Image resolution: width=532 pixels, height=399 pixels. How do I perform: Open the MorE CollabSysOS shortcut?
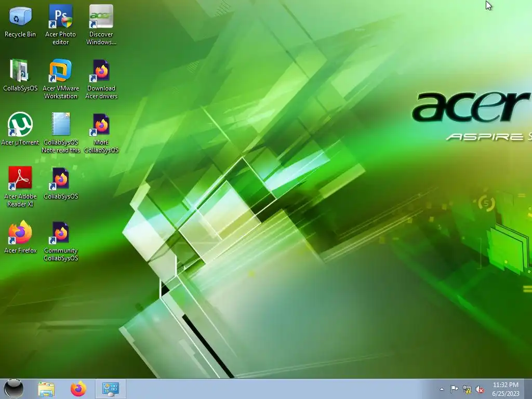pyautogui.click(x=101, y=132)
